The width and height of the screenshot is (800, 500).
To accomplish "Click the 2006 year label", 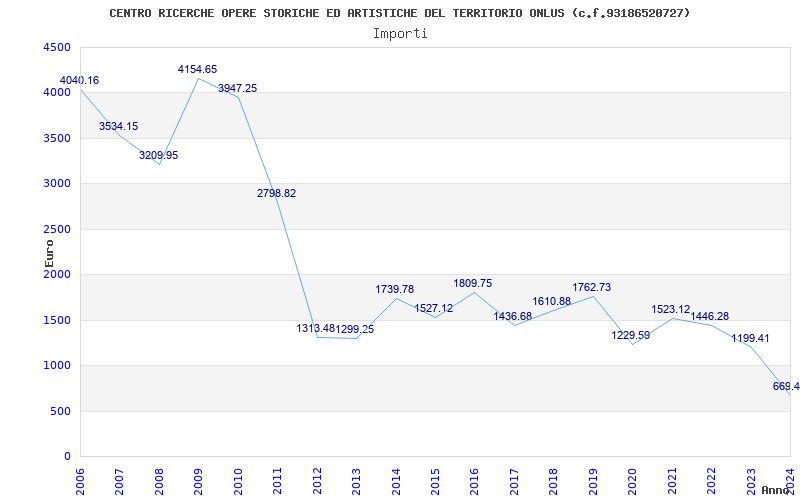I will tap(80, 481).
